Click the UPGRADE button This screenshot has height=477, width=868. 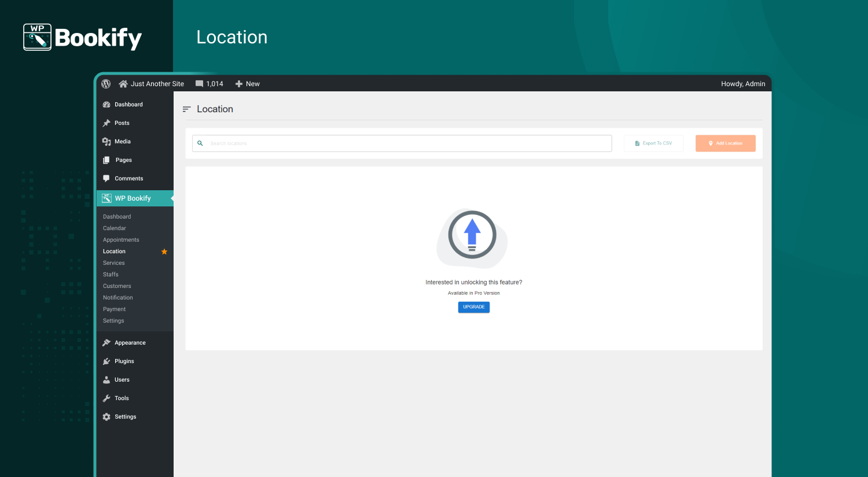[473, 307]
